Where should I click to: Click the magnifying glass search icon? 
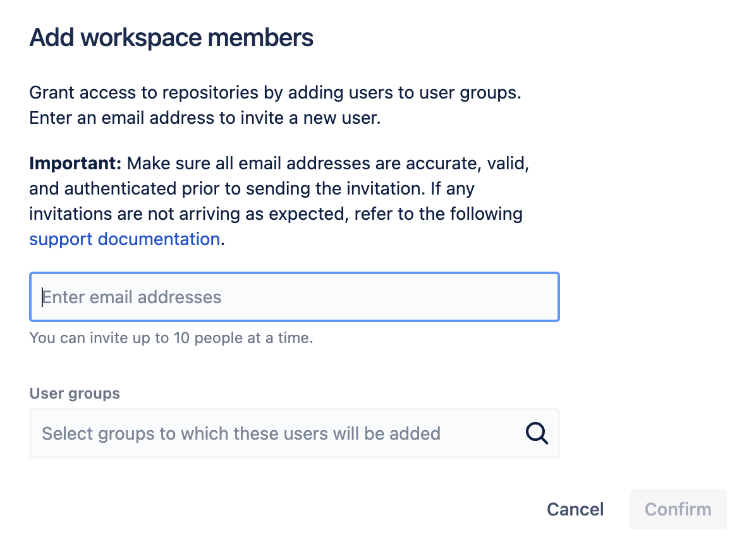tap(537, 433)
